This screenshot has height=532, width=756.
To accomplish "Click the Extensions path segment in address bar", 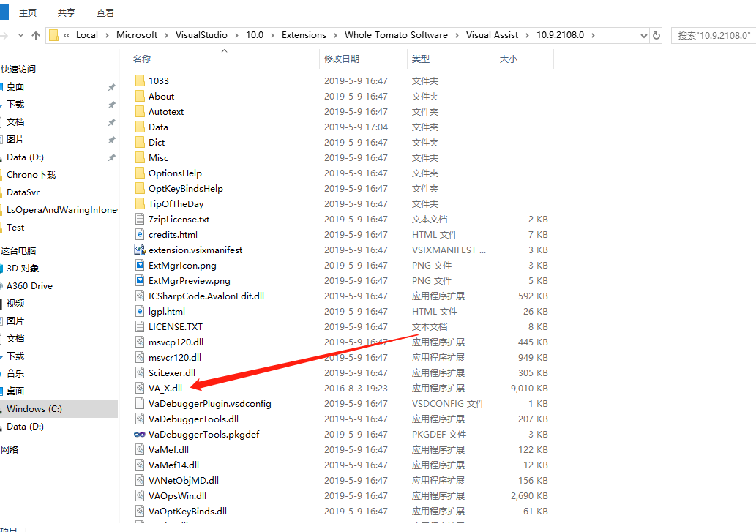I will click(304, 35).
